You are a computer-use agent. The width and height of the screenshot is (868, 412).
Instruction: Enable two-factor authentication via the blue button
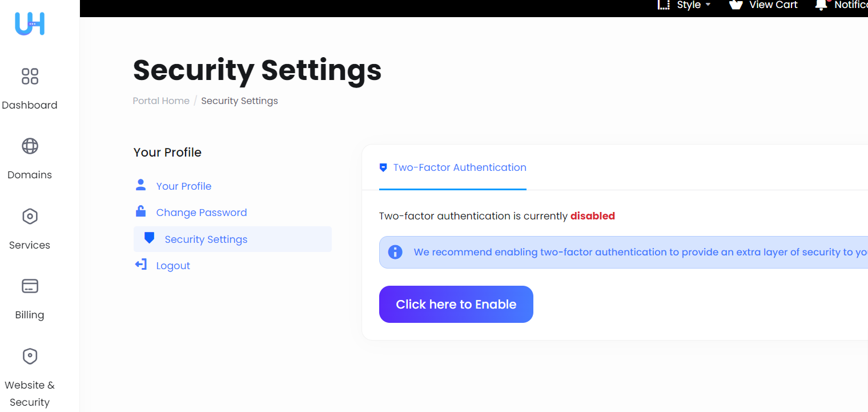click(x=456, y=304)
